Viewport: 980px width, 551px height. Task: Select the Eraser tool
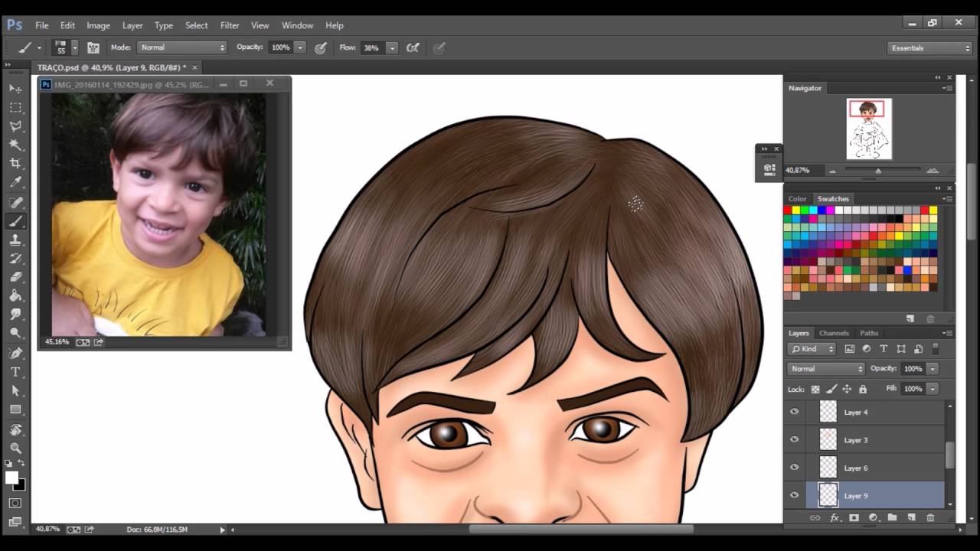(15, 277)
